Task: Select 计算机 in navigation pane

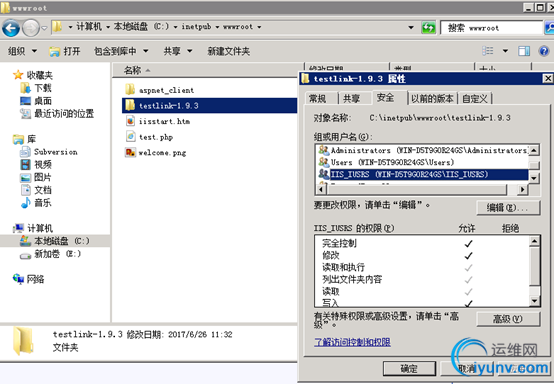Action: 33,228
